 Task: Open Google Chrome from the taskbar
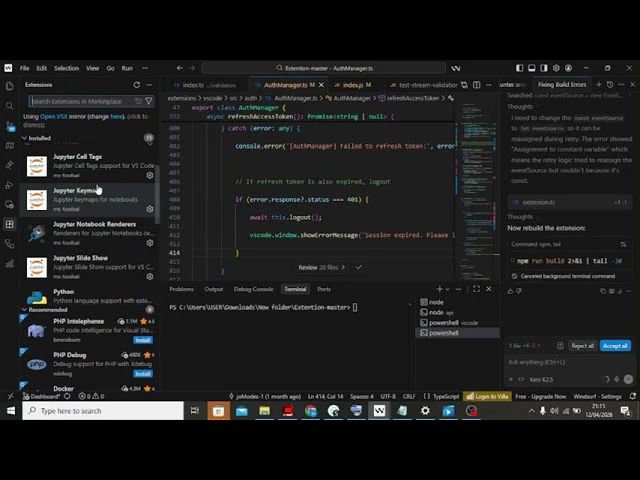point(311,411)
